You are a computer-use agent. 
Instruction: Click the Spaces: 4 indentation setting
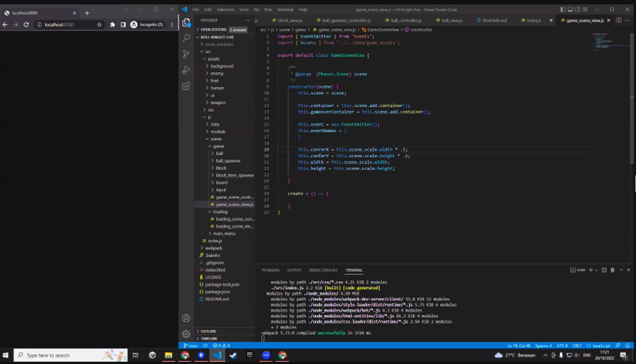click(543, 345)
